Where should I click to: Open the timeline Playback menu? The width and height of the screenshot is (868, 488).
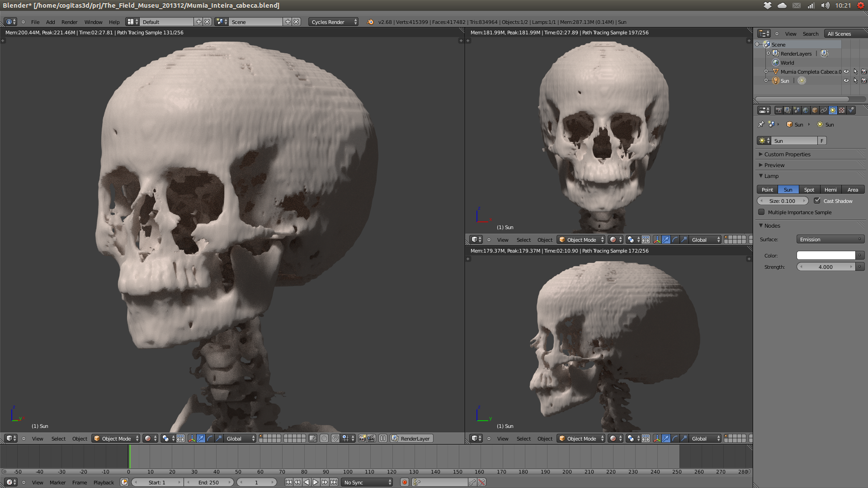[104, 482]
